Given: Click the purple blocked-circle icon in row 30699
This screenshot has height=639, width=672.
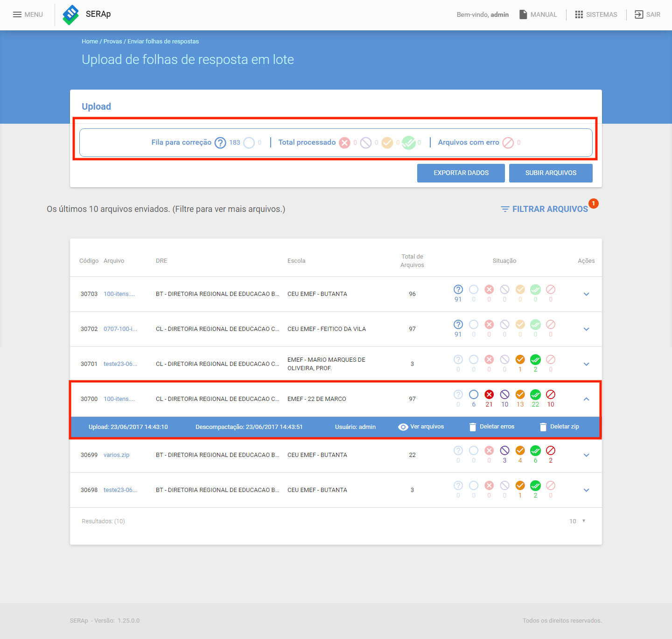Looking at the screenshot, I should click(504, 450).
